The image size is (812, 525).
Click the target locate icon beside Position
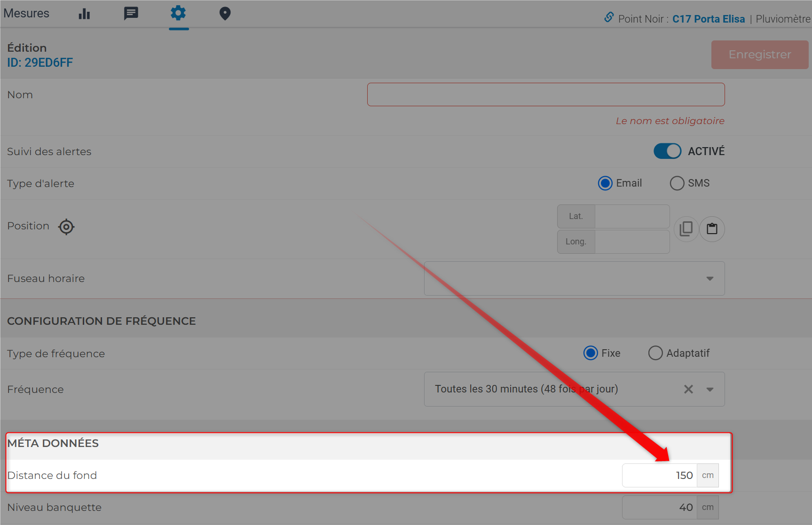(66, 227)
